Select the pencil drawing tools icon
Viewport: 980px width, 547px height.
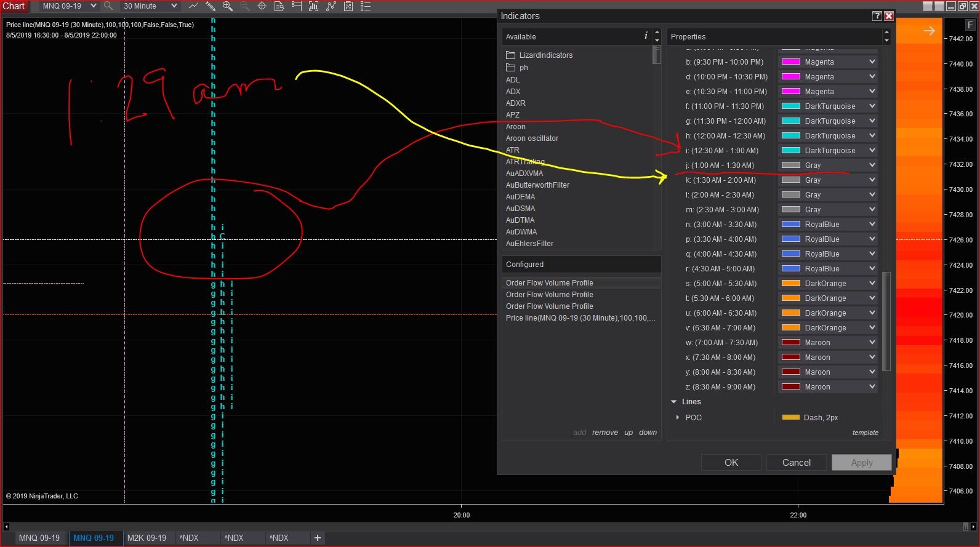(210, 6)
